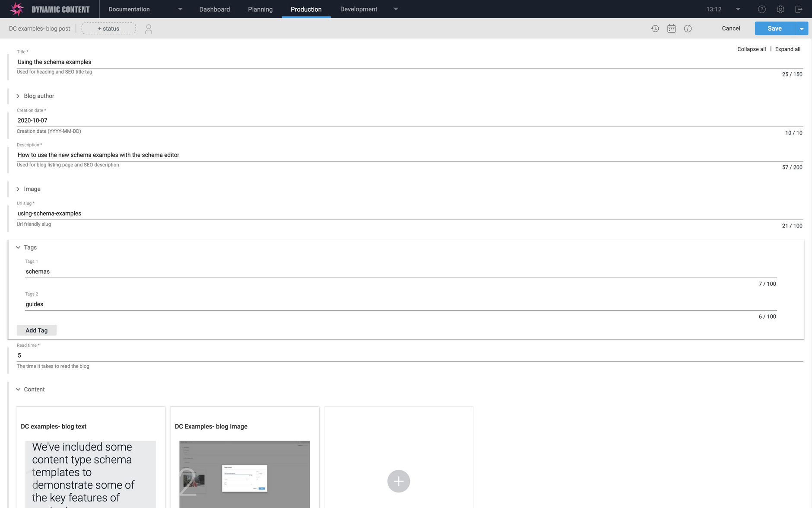Click the log out icon

(x=799, y=9)
